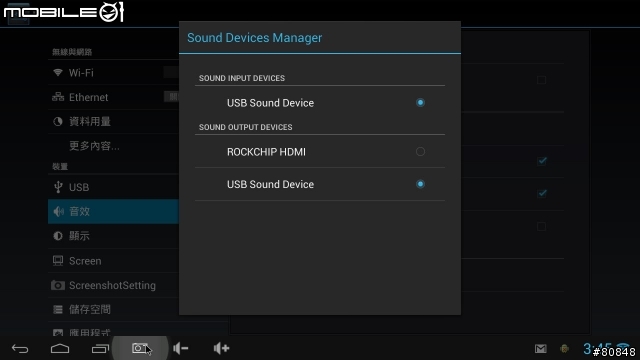Click ROCKCHIP HDMI label text
The image size is (640, 360).
pos(266,152)
